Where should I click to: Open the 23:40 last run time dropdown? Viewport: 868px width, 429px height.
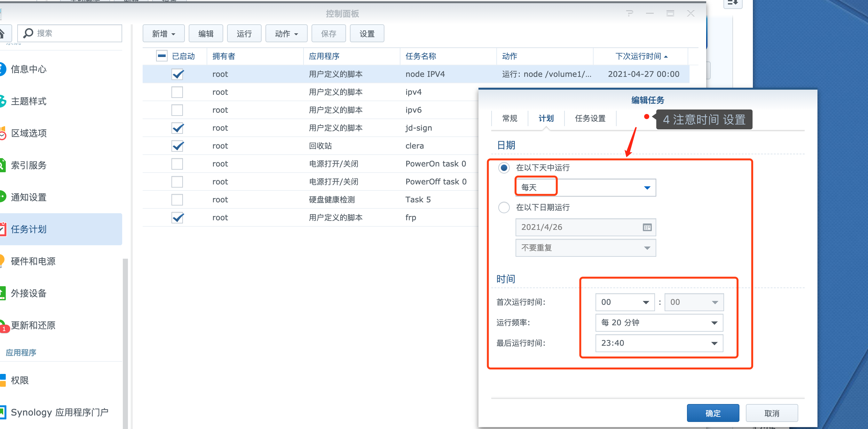(x=659, y=343)
